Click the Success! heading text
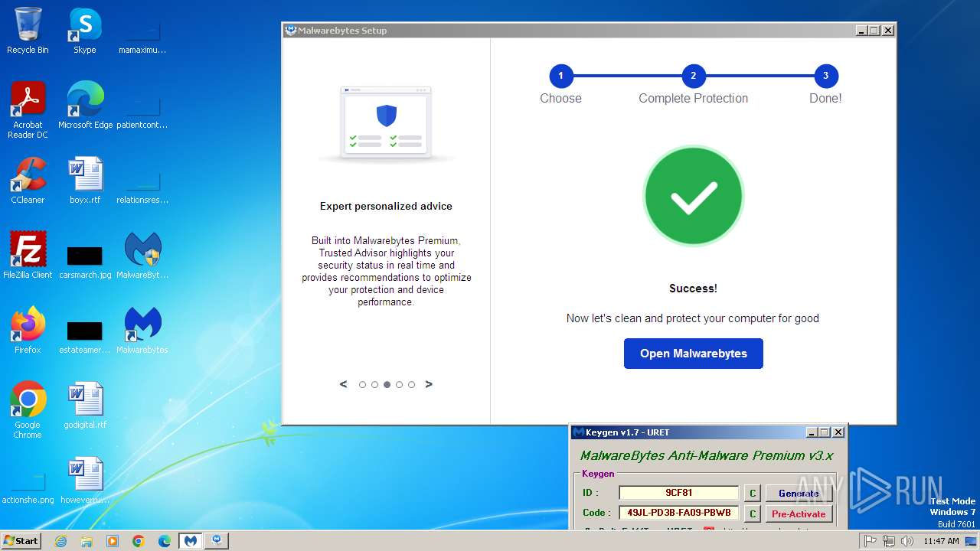The height and width of the screenshot is (551, 980). 693,289
